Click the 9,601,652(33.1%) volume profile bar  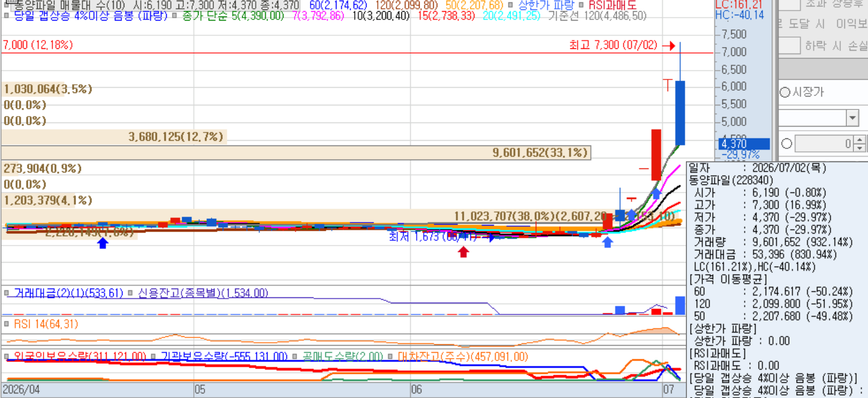pos(296,152)
